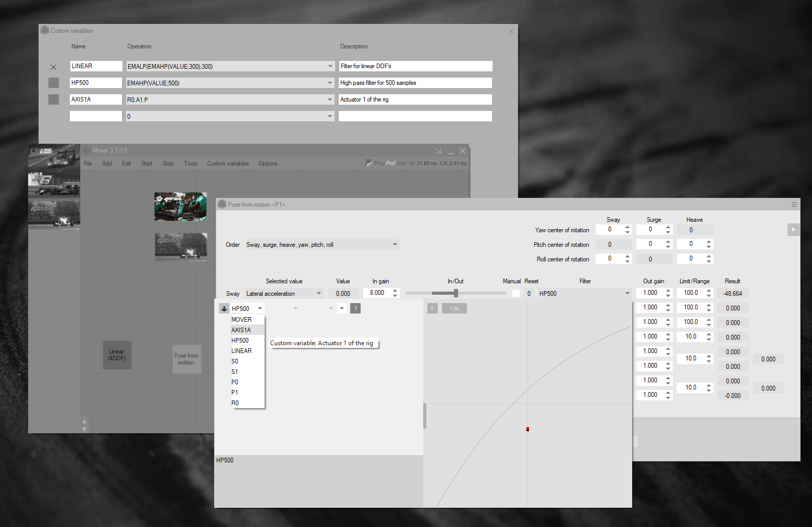This screenshot has height=527, width=812.
Task: Select AXIS1A from the dropdown list
Action: pos(241,330)
